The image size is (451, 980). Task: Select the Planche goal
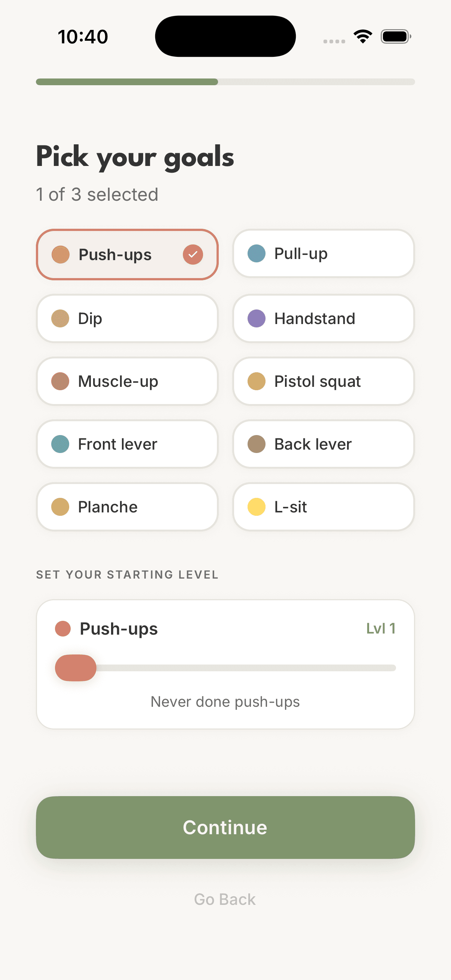[127, 506]
